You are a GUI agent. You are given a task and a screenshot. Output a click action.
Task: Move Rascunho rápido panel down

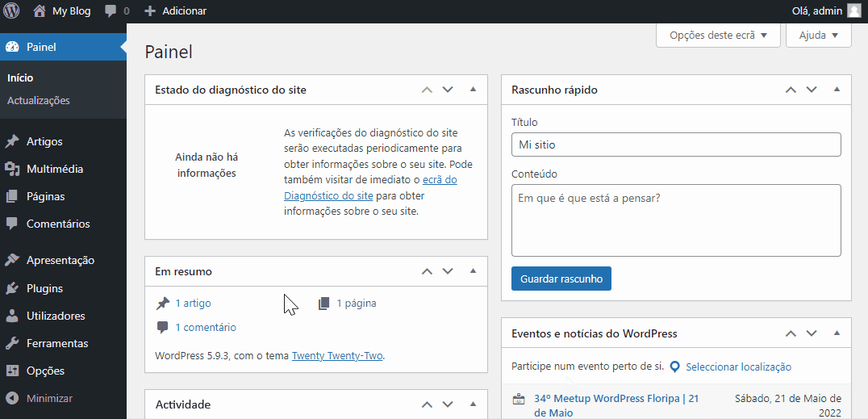(812, 90)
